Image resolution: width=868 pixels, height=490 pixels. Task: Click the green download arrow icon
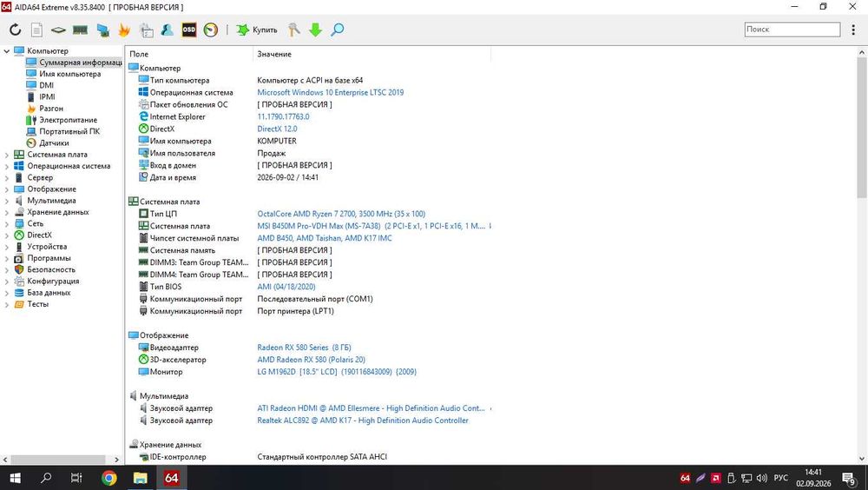pyautogui.click(x=316, y=30)
